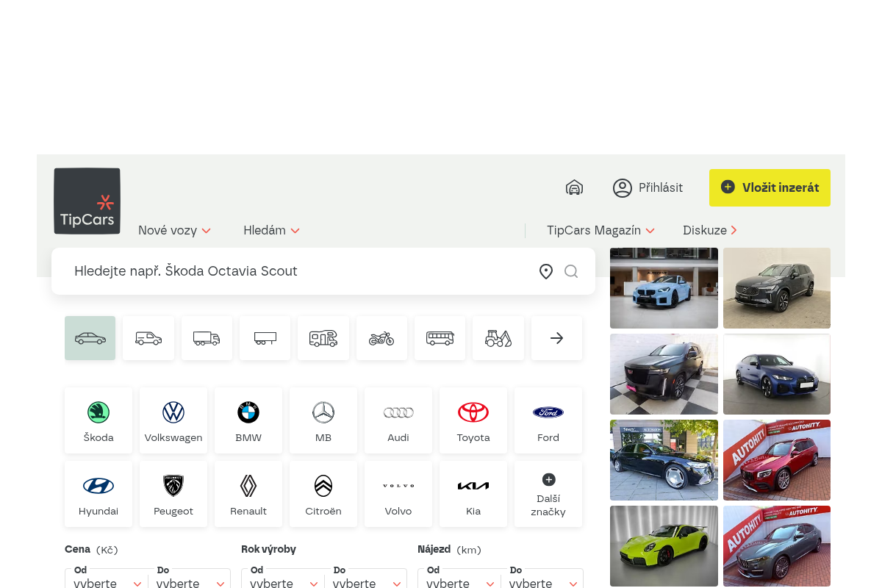Image resolution: width=882 pixels, height=588 pixels.
Task: Click the magnifier search icon
Action: click(x=571, y=271)
